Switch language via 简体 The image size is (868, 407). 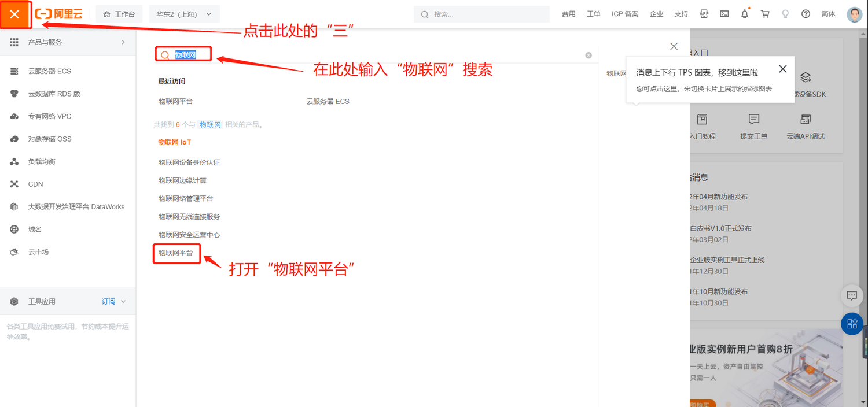click(828, 14)
